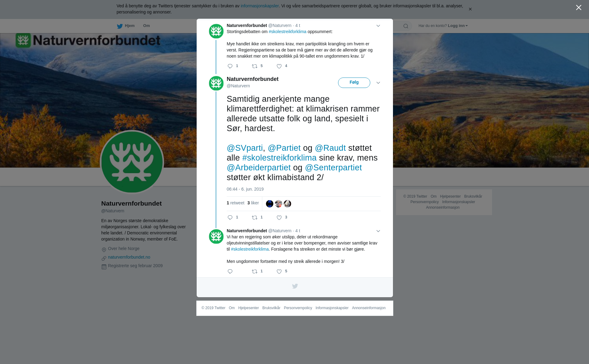Close the tweet overlay with the X
The image size is (589, 364).
coord(579,8)
